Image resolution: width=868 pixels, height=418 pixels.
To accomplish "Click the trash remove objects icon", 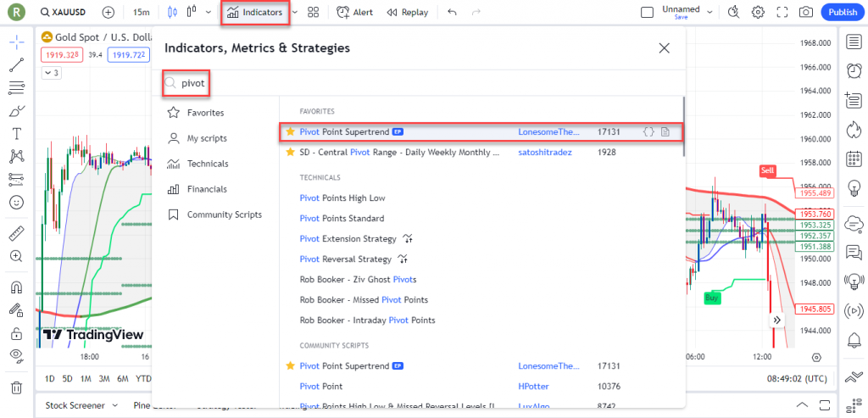I will tap(17, 387).
